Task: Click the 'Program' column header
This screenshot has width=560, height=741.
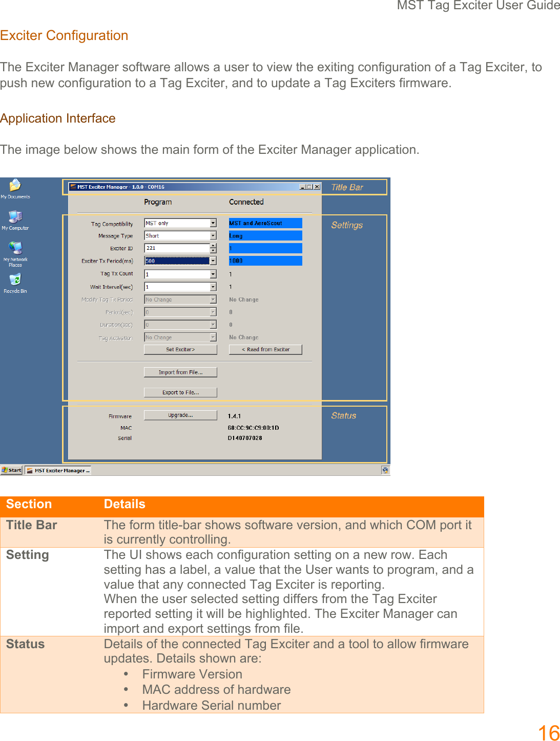Action: coord(158,202)
